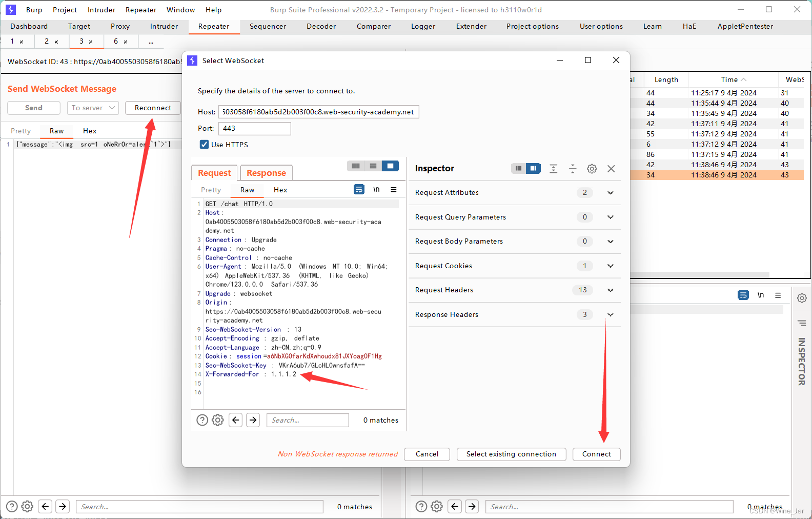Expand Response Headers section
Image resolution: width=812 pixels, height=519 pixels.
pyautogui.click(x=611, y=314)
